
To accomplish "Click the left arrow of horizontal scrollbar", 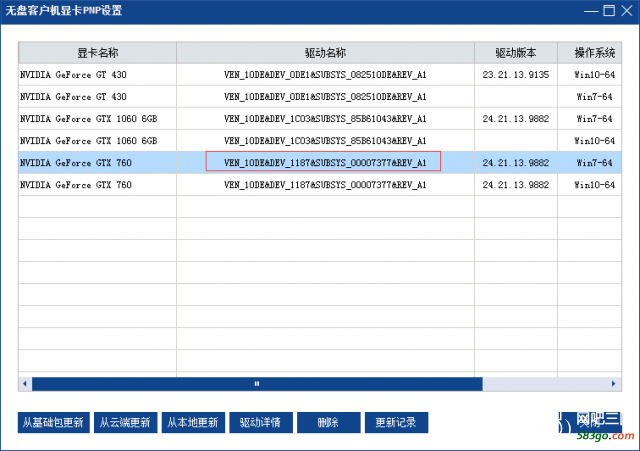I will pos(25,384).
